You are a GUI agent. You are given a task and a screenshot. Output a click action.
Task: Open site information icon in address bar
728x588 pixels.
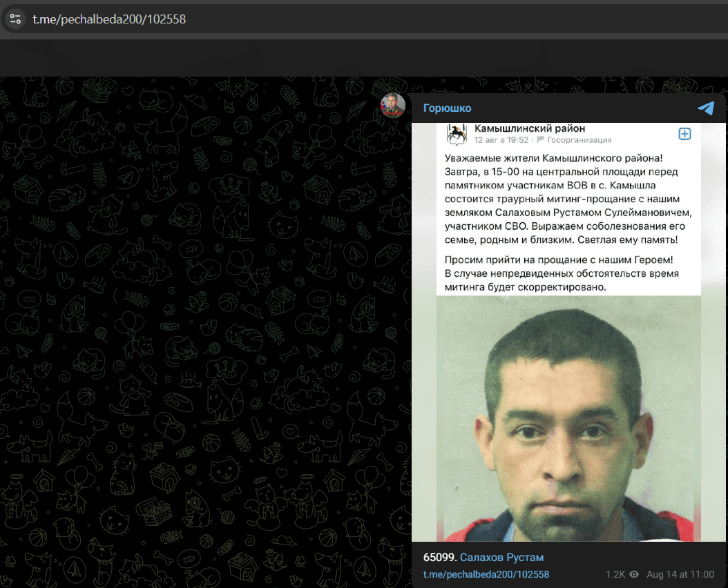pos(15,19)
